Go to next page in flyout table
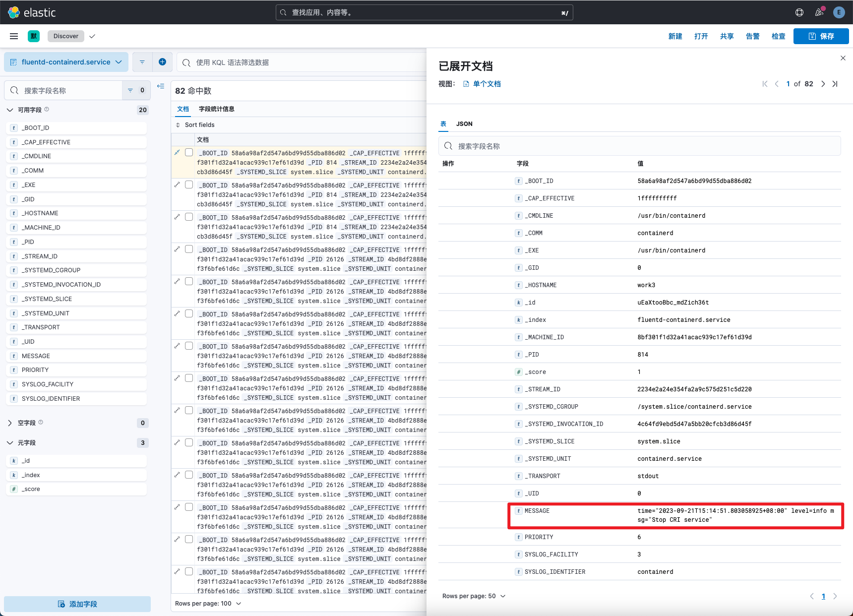 [835, 596]
